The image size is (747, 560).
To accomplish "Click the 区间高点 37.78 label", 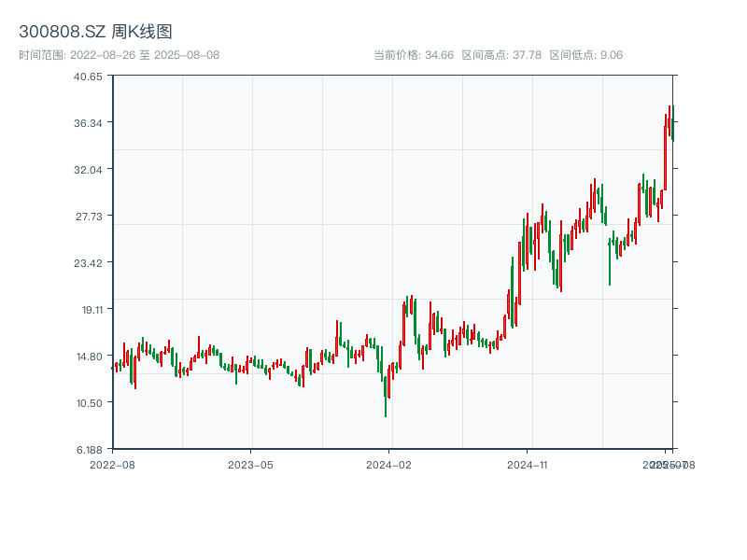I will tap(501, 55).
